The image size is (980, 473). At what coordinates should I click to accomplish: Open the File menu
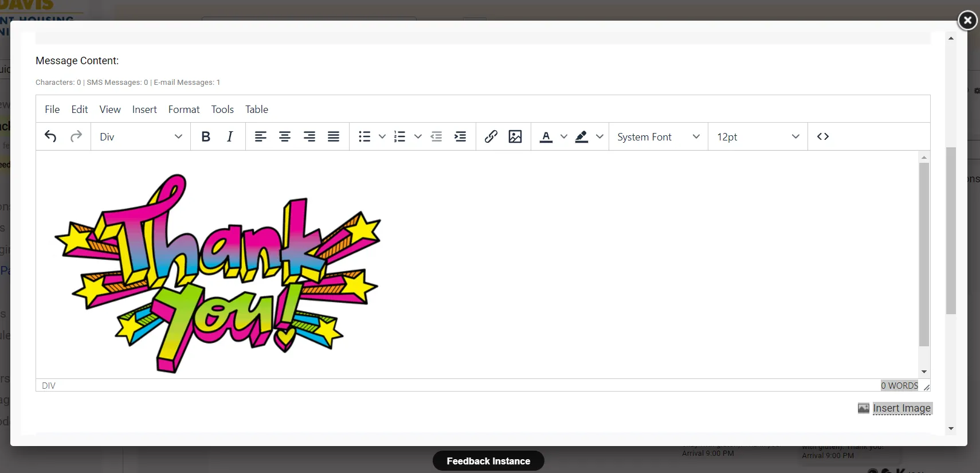(52, 110)
